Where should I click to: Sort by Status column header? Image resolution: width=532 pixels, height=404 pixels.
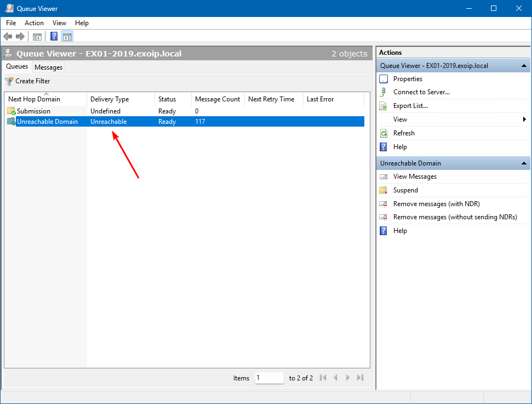pyautogui.click(x=173, y=99)
